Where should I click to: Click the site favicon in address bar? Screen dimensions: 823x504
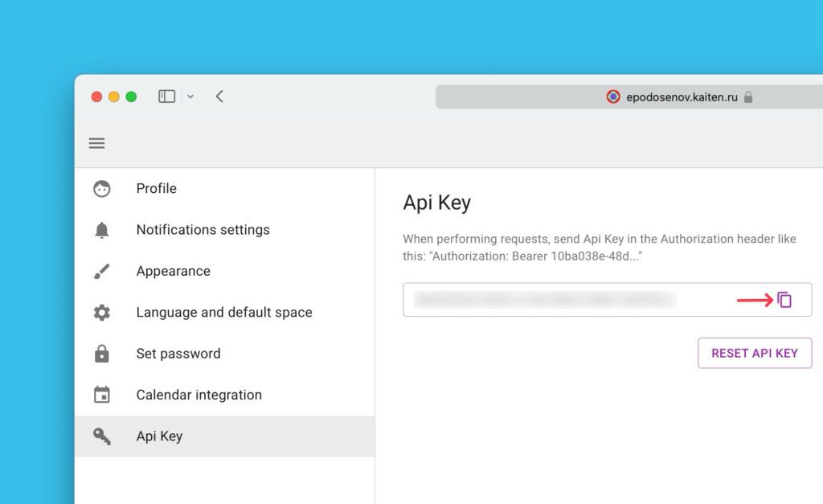[x=613, y=97]
